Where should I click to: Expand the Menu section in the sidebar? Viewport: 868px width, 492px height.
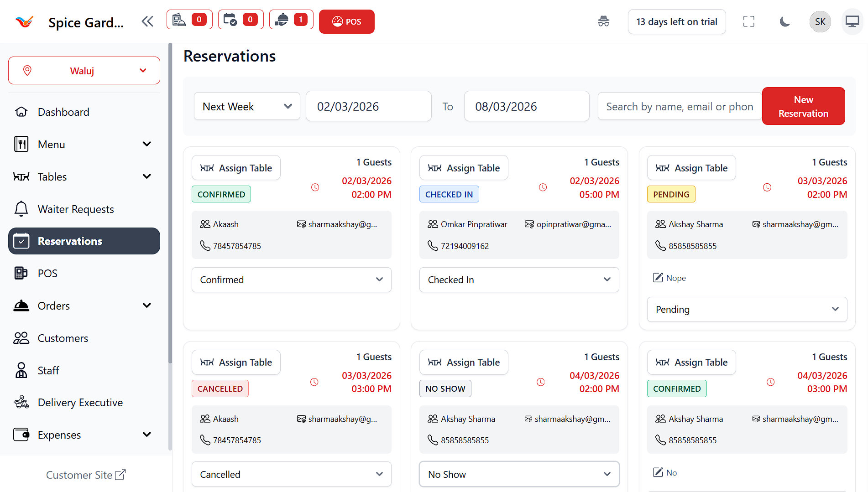tap(51, 144)
